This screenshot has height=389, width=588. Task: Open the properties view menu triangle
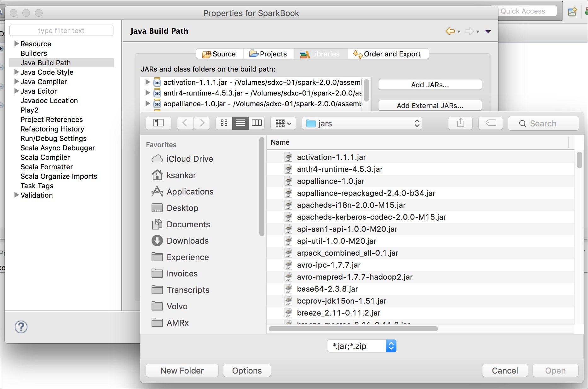(x=488, y=31)
